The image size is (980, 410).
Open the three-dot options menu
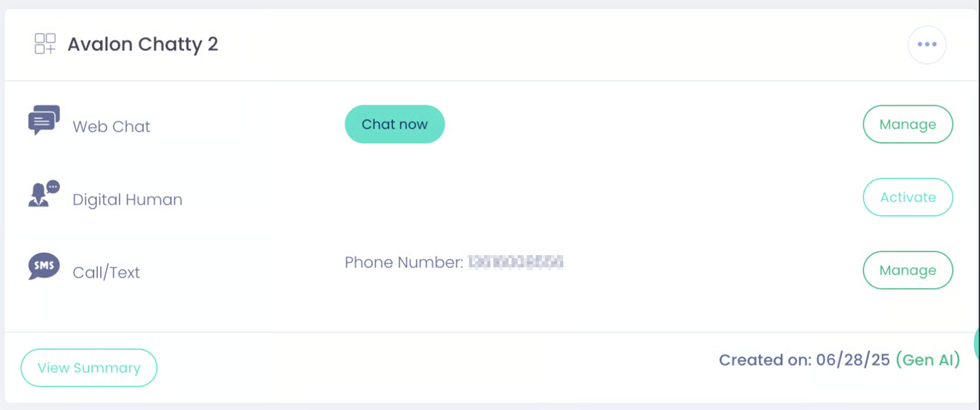click(x=927, y=44)
